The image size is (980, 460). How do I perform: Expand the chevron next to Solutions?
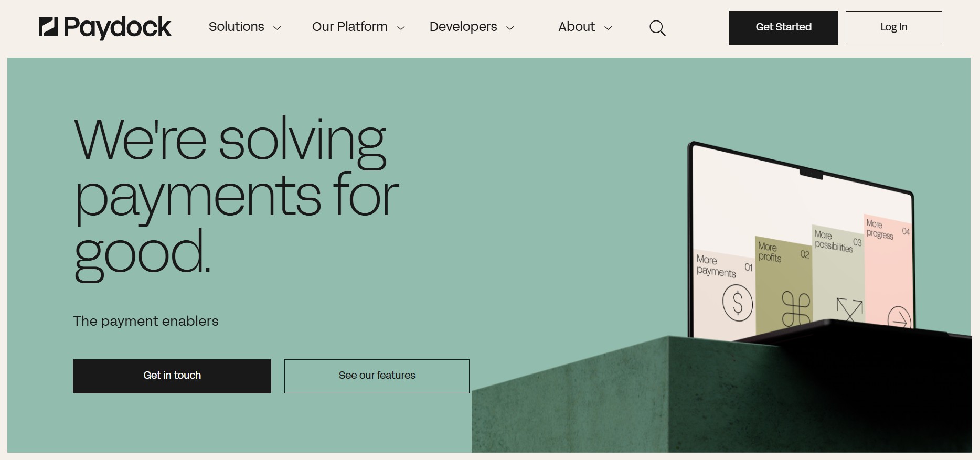click(x=278, y=28)
